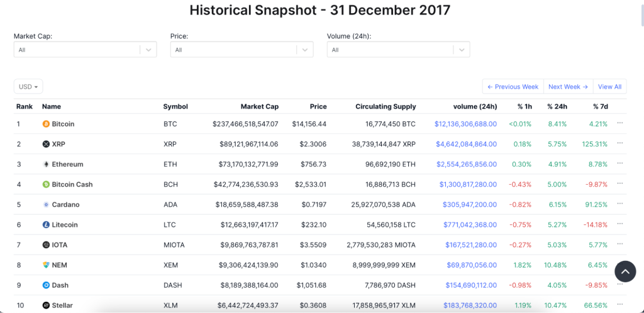644x313 pixels.
Task: Jump to Next Week snapshot
Action: (x=568, y=87)
